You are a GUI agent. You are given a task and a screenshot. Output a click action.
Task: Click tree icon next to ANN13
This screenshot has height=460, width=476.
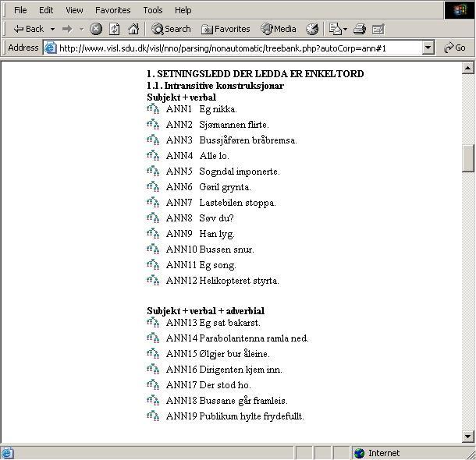click(153, 323)
